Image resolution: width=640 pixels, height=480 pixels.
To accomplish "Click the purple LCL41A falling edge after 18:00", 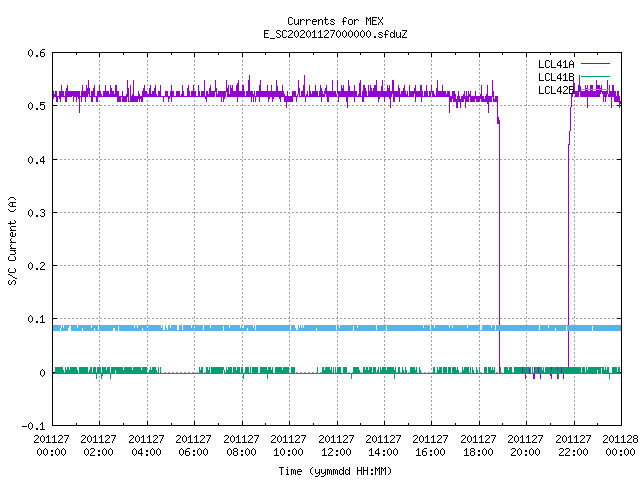I will 499,245.
